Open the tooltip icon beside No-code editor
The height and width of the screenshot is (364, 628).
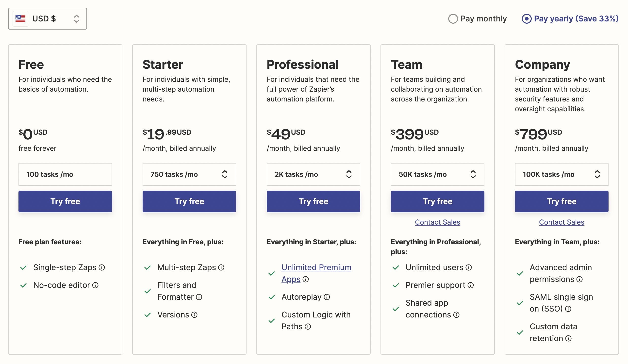tap(96, 285)
